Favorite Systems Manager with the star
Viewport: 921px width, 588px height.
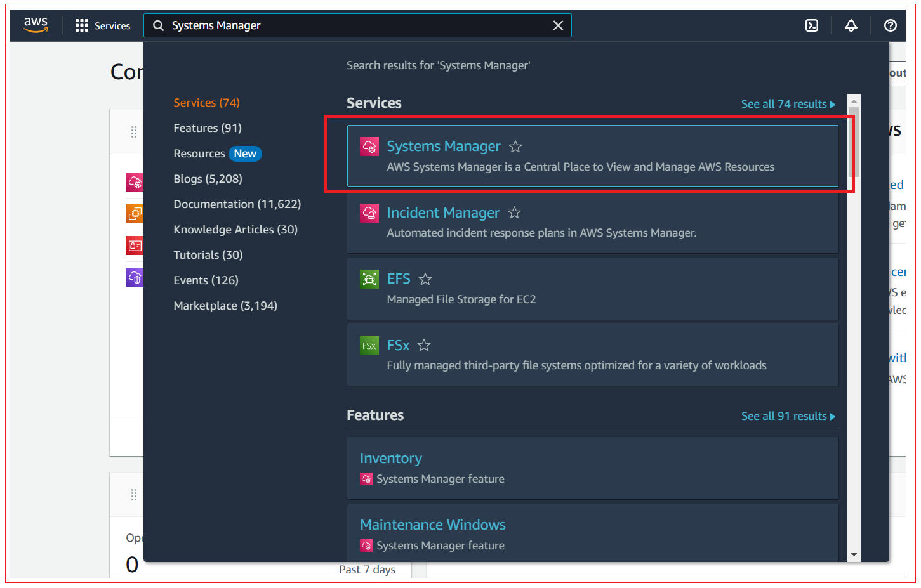tap(515, 147)
